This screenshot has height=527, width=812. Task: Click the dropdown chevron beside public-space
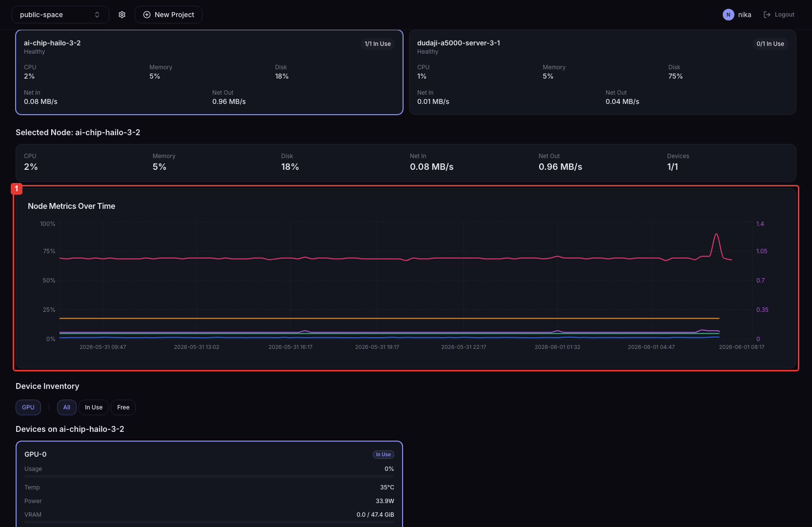pyautogui.click(x=97, y=15)
